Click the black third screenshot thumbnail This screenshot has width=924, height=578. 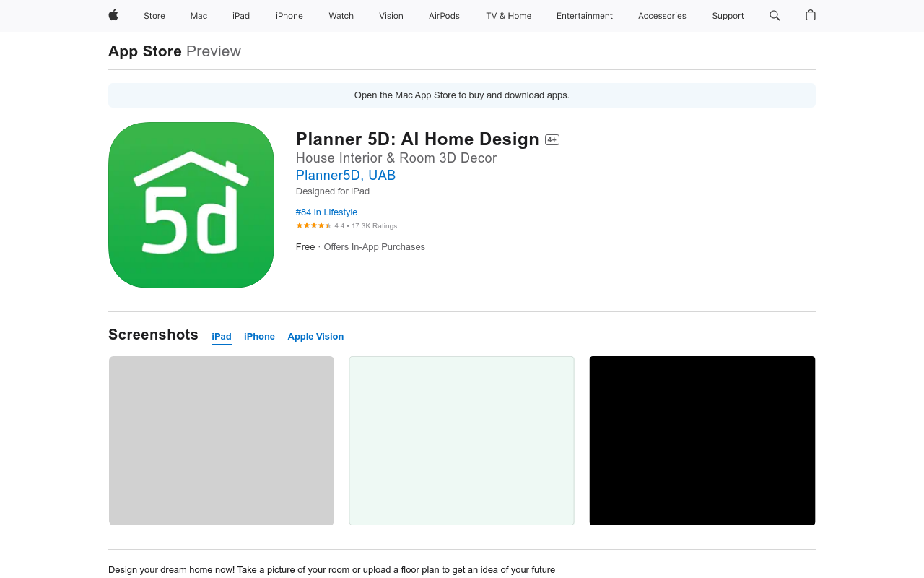(x=702, y=441)
